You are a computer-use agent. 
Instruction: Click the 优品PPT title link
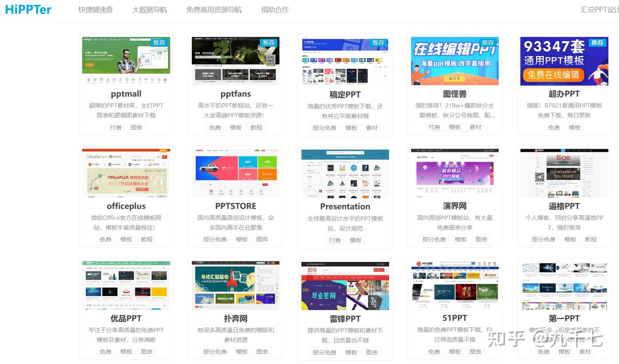click(x=126, y=318)
